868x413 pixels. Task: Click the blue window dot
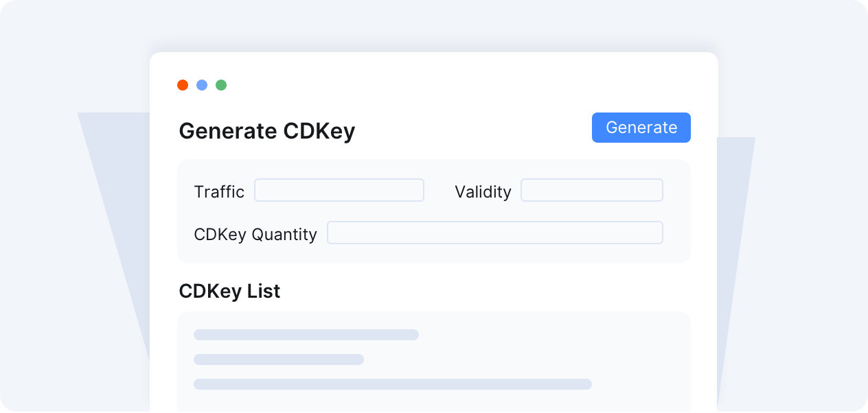pos(202,85)
